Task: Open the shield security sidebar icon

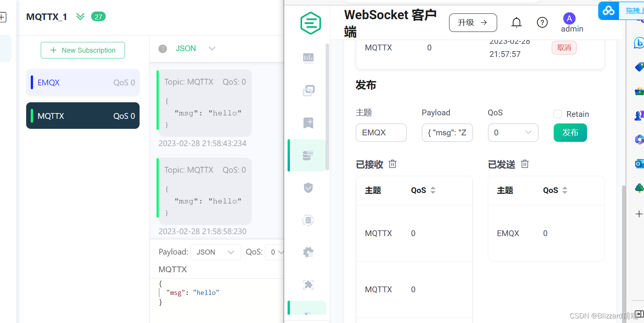Action: pyautogui.click(x=308, y=188)
